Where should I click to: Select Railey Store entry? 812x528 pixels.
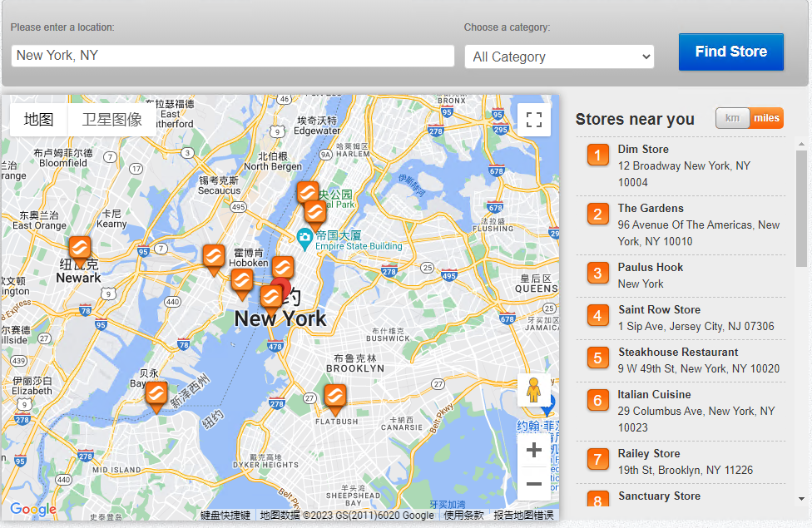pyautogui.click(x=681, y=462)
